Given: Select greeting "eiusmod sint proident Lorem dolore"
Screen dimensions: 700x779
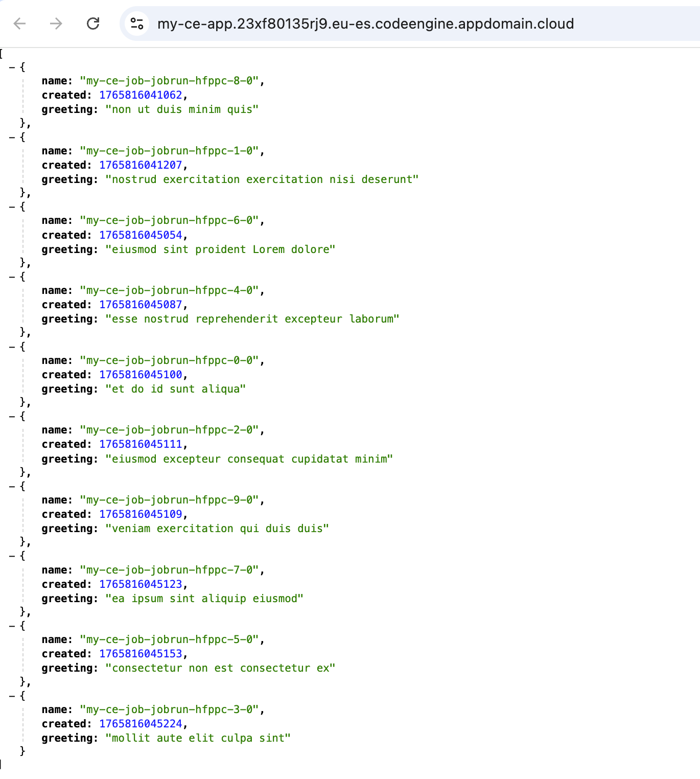Looking at the screenshot, I should pos(220,249).
